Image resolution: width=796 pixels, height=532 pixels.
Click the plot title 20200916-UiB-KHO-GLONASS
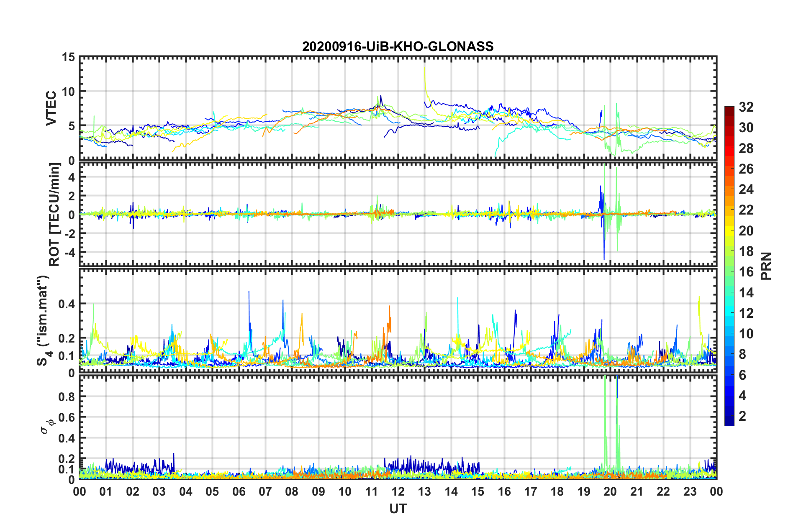[x=398, y=46]
